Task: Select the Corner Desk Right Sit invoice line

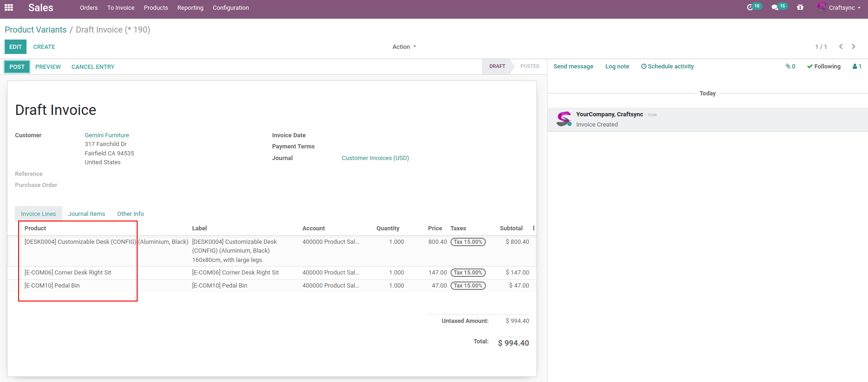Action: [68, 273]
